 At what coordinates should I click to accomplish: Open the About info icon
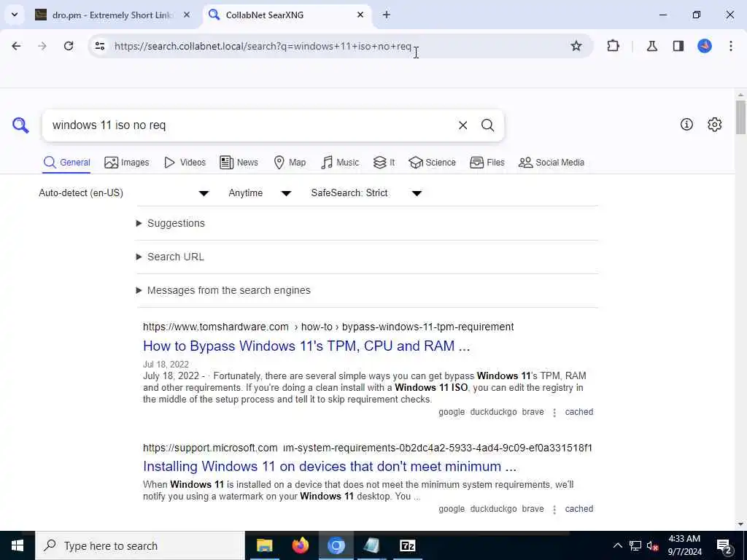point(686,124)
